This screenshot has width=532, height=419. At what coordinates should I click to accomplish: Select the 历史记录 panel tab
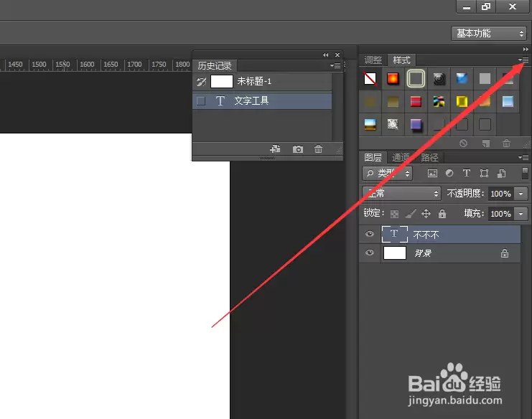(x=215, y=65)
